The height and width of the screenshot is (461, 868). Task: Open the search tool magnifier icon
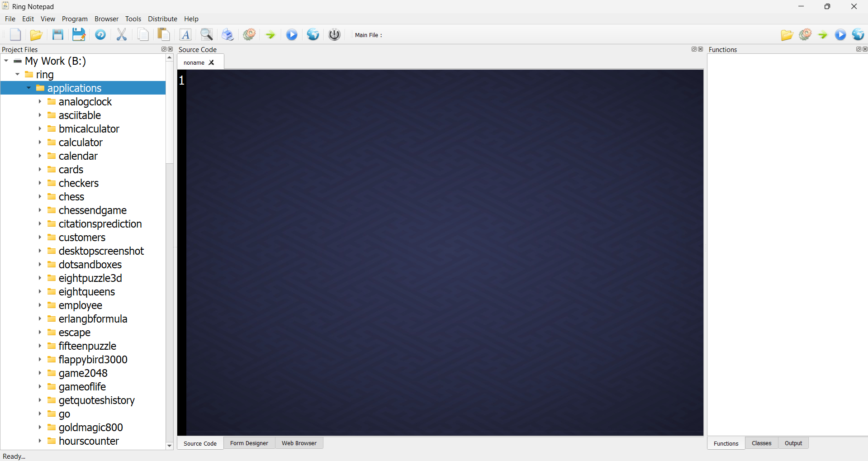(206, 34)
